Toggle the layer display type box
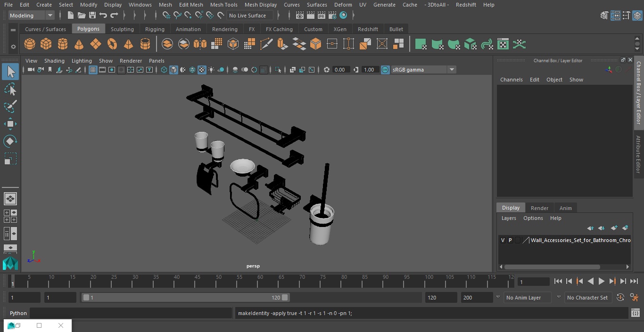This screenshot has width=644, height=332. click(518, 240)
